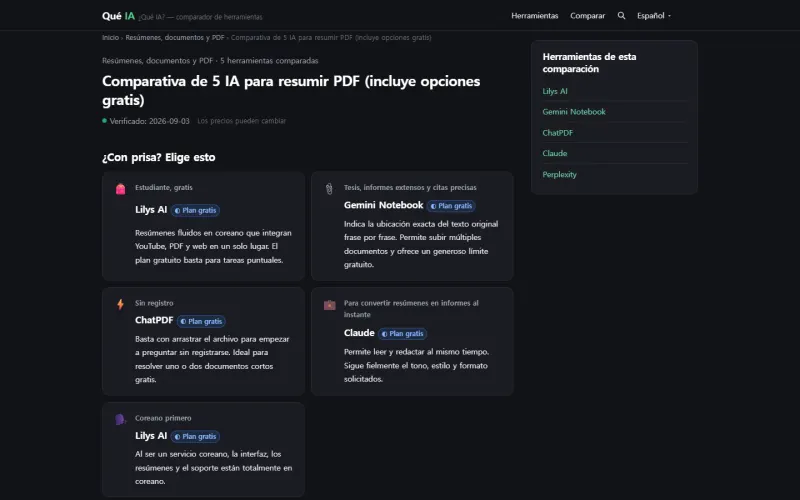Click the paperclip icon on the Gemini Notebook card
The height and width of the screenshot is (500, 800).
(x=329, y=189)
